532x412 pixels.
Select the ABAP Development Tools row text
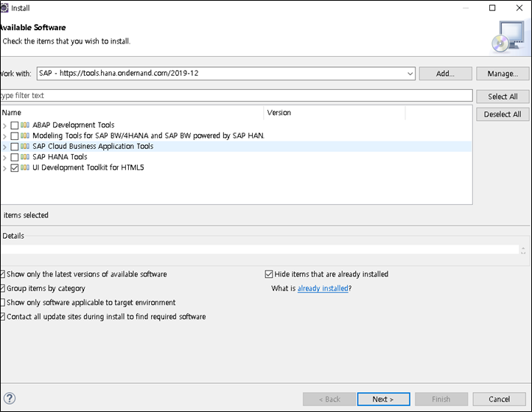[73, 125]
